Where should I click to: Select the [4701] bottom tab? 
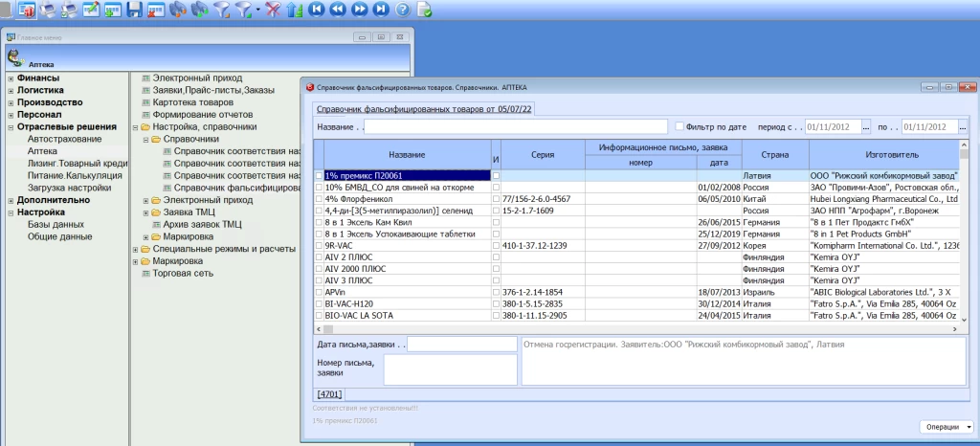[329, 394]
